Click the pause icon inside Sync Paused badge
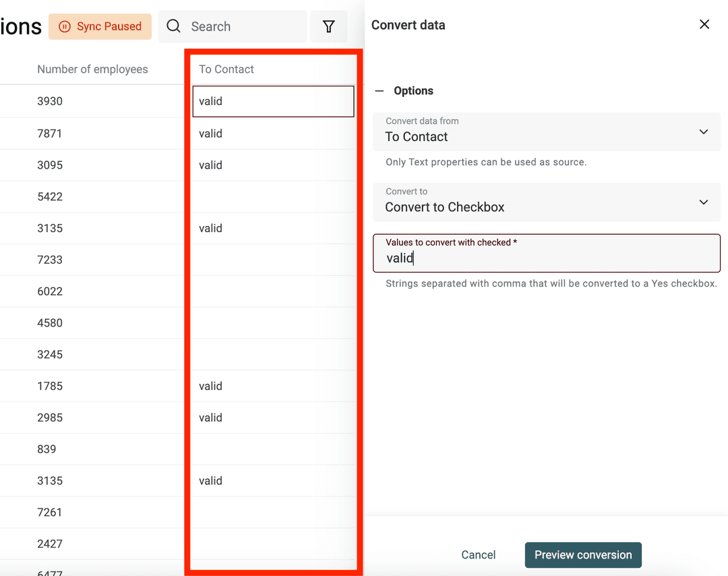Screen dimensions: 728x576 pos(64,27)
